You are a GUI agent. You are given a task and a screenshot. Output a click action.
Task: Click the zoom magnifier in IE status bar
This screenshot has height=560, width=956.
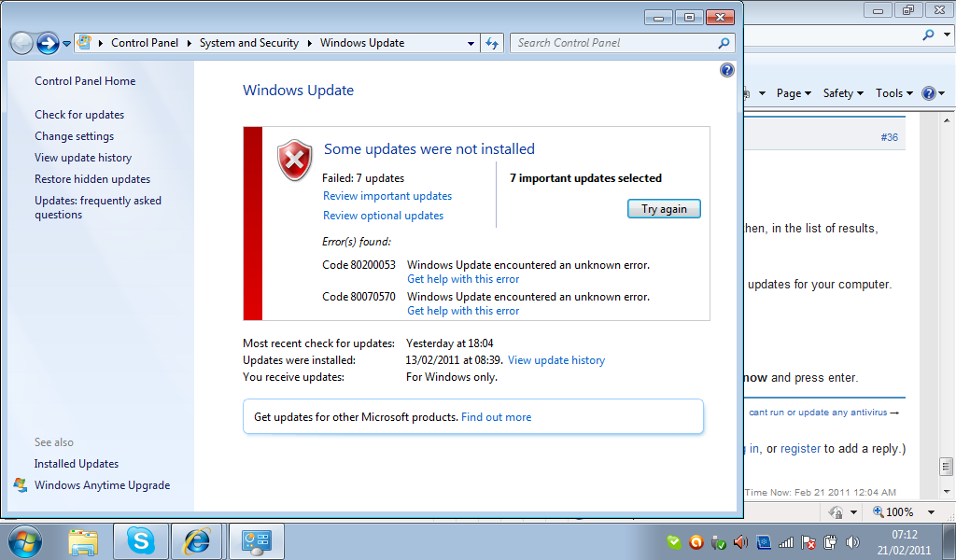[x=879, y=511]
